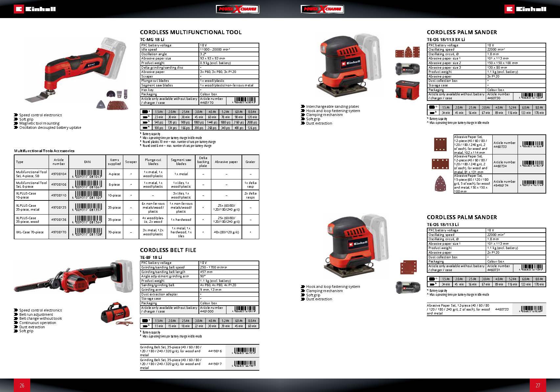Image resolution: width=560 pixels, height=392 pixels.
Task: Click the arrow bullet beside 'Interchangeable sanding plates'
Action: pyautogui.click(x=303, y=106)
